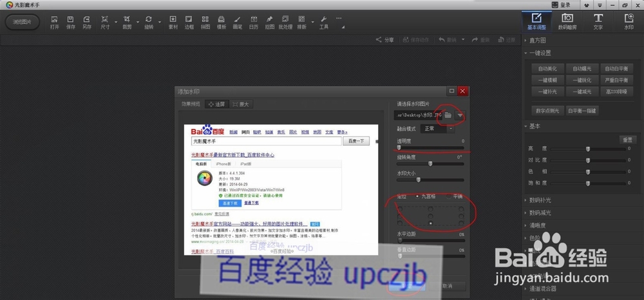Open the watermark file path dropdown arrow
Viewport: 644px width, 300px height.
tap(460, 115)
